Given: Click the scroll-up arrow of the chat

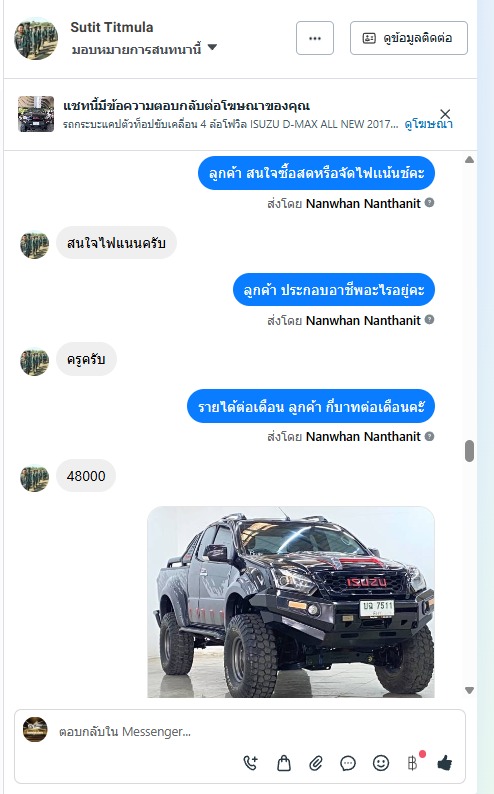Looking at the screenshot, I should tap(469, 160).
